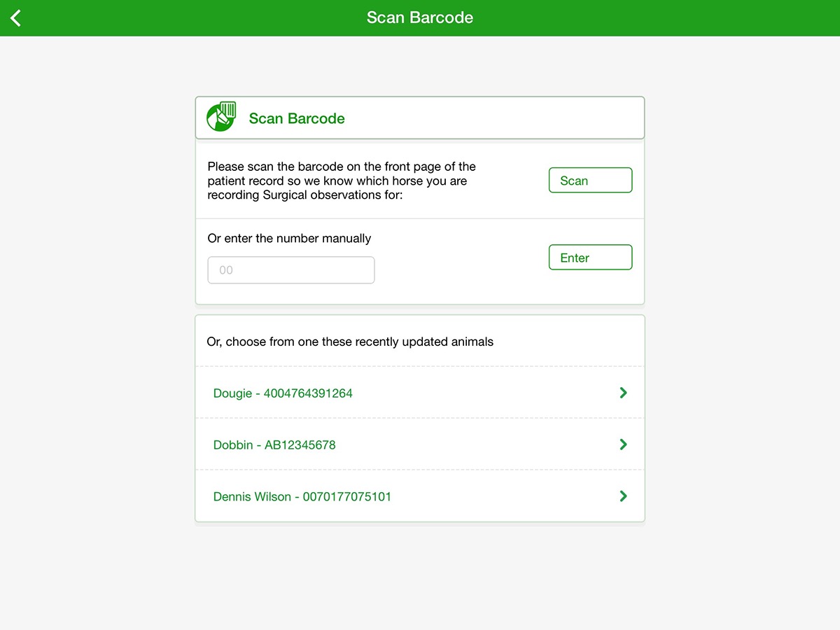Tap the Scan button
Image resolution: width=840 pixels, height=630 pixels.
[x=590, y=181]
